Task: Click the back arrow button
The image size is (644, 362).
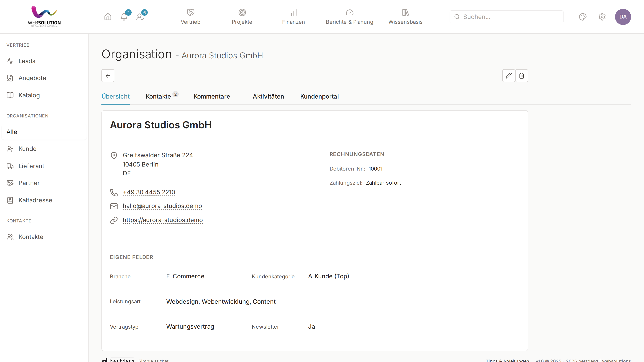Action: (108, 76)
